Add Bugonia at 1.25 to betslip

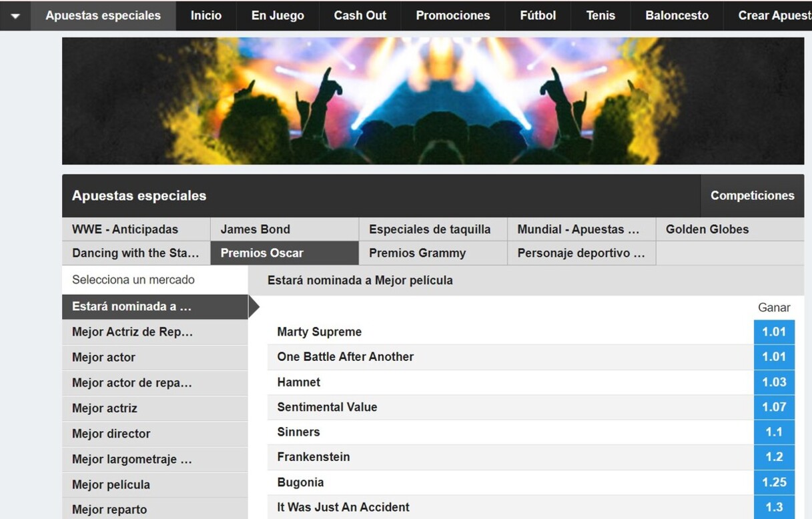774,482
